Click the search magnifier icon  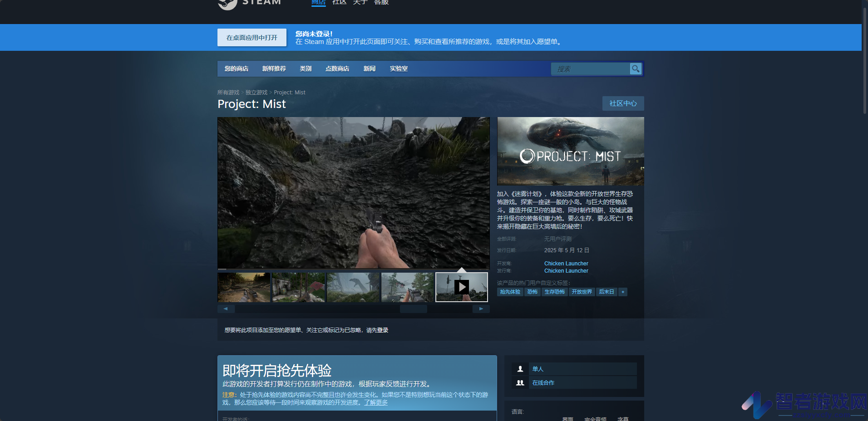pyautogui.click(x=636, y=69)
